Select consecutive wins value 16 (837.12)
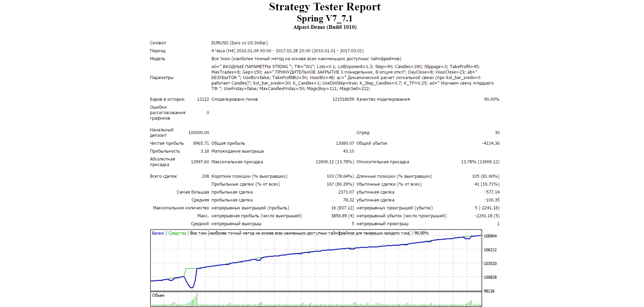Image resolution: width=644 pixels, height=307 pixels. point(342,208)
